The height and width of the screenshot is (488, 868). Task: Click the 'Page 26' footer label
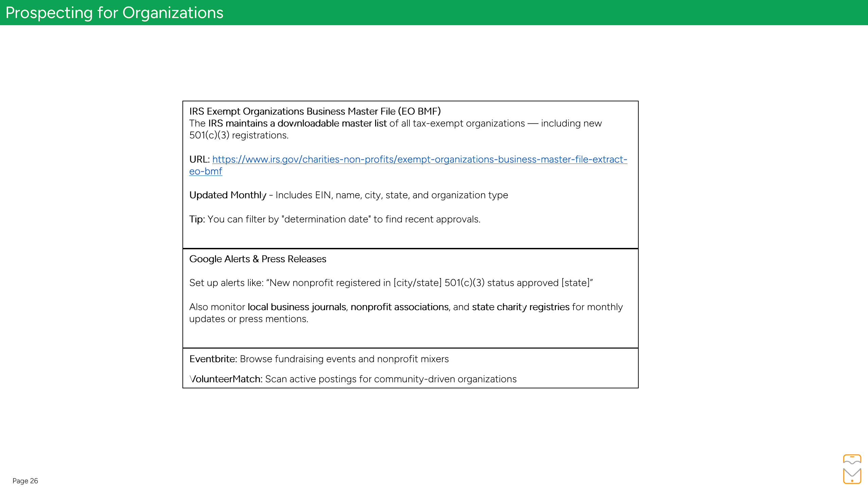pos(25,481)
